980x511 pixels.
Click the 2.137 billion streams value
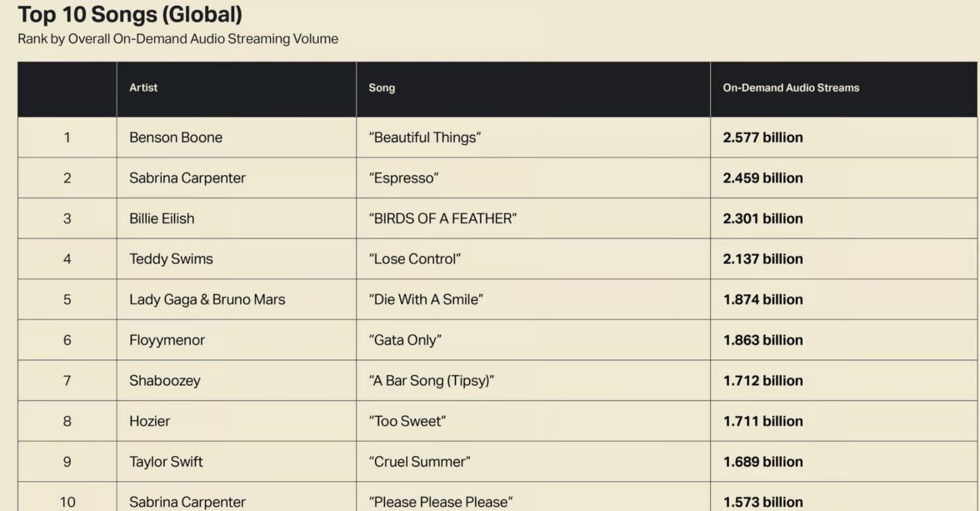coord(762,259)
